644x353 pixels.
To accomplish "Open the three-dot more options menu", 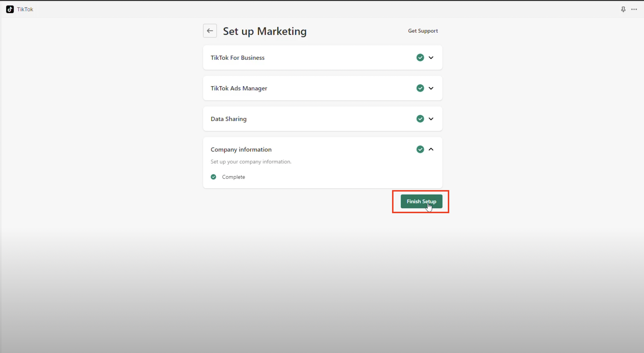I will coord(634,10).
